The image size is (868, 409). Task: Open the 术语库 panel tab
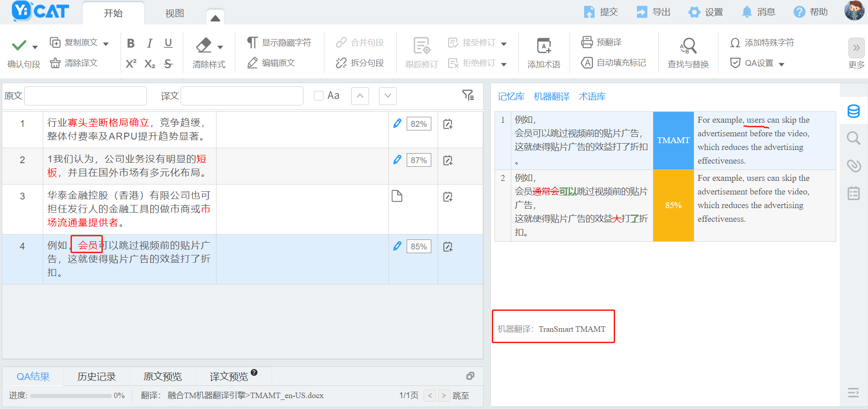click(592, 96)
